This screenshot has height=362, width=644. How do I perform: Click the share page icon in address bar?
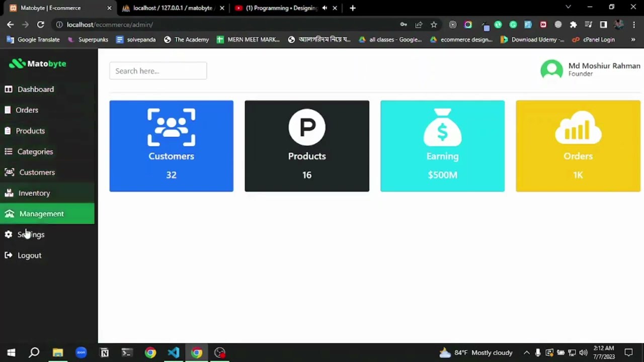pos(419,24)
